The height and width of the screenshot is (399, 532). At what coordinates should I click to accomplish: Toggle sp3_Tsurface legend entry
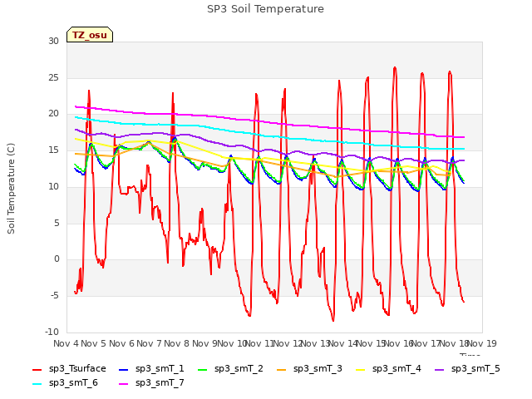(x=69, y=369)
